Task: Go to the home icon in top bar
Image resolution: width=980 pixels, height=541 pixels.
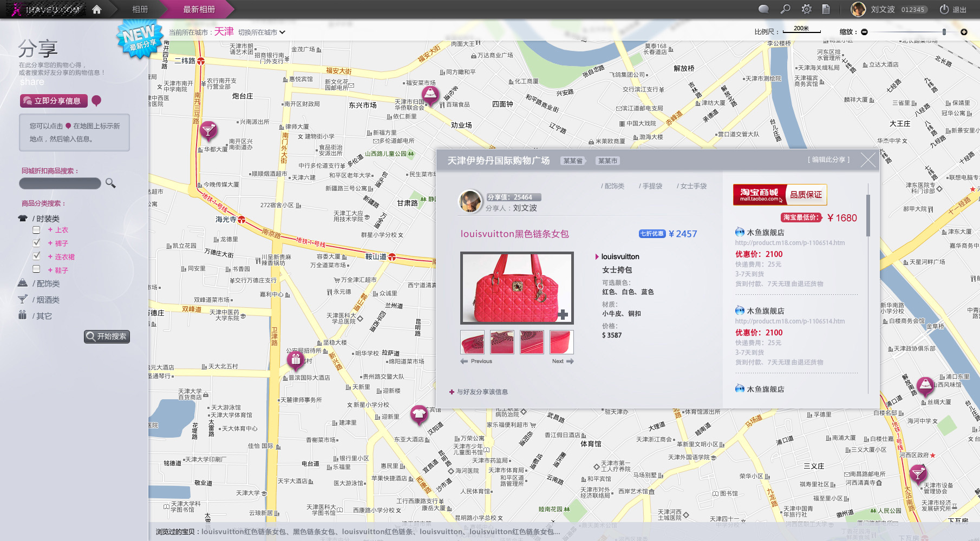Action: tap(97, 9)
